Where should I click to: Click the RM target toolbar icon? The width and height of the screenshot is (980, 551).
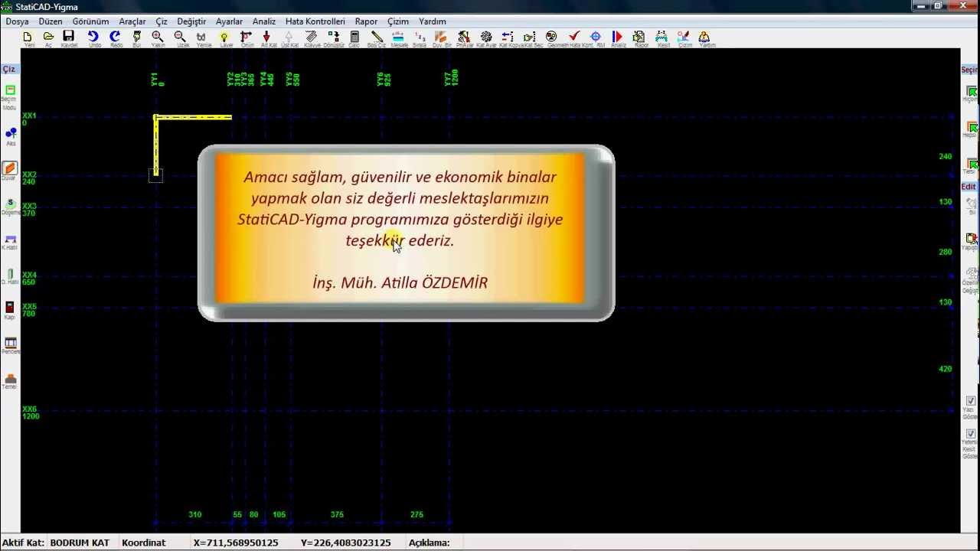tap(596, 37)
